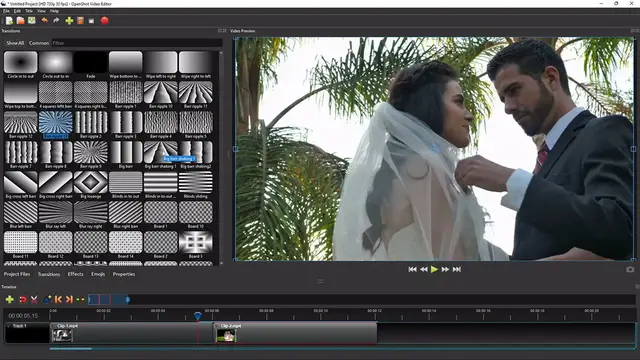Screen dimensions: 640x360
Task: Jump to end playback button
Action: coord(457,269)
